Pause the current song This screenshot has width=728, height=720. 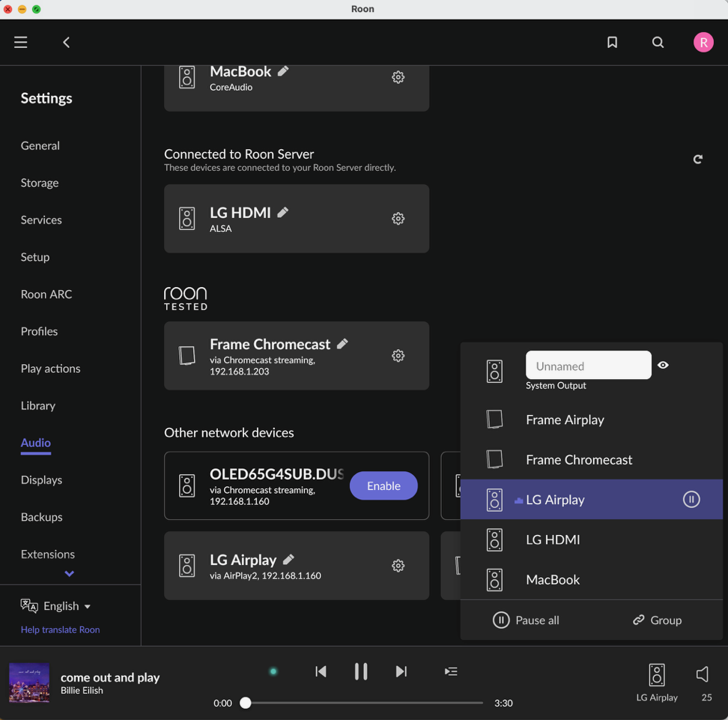(x=361, y=671)
